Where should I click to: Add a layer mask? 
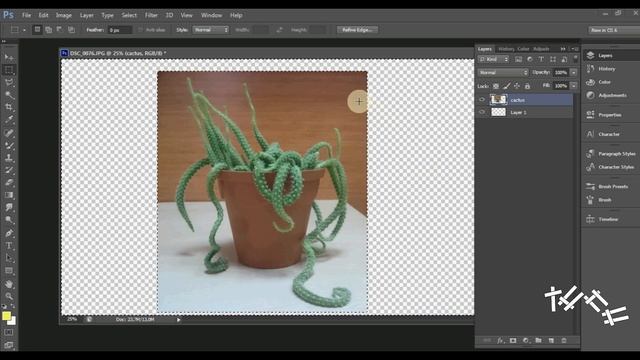click(x=513, y=340)
